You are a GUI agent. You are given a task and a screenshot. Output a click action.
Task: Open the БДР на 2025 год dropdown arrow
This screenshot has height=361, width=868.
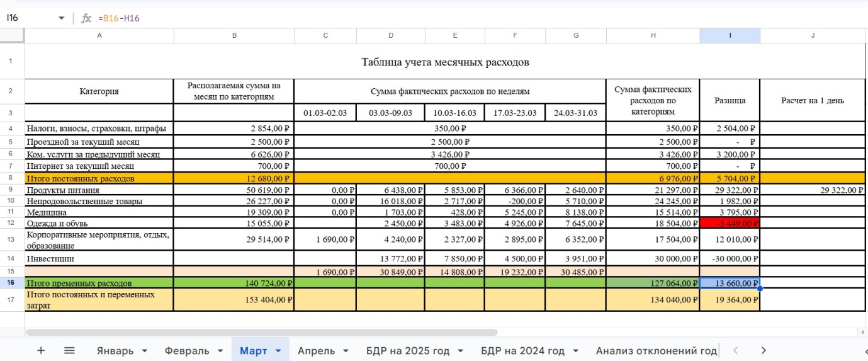(x=460, y=350)
